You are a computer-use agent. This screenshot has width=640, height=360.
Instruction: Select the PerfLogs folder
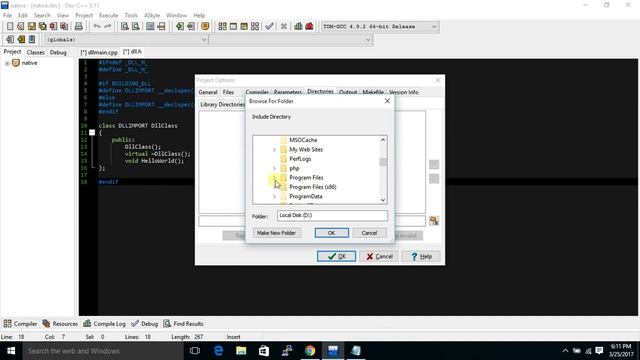(300, 159)
